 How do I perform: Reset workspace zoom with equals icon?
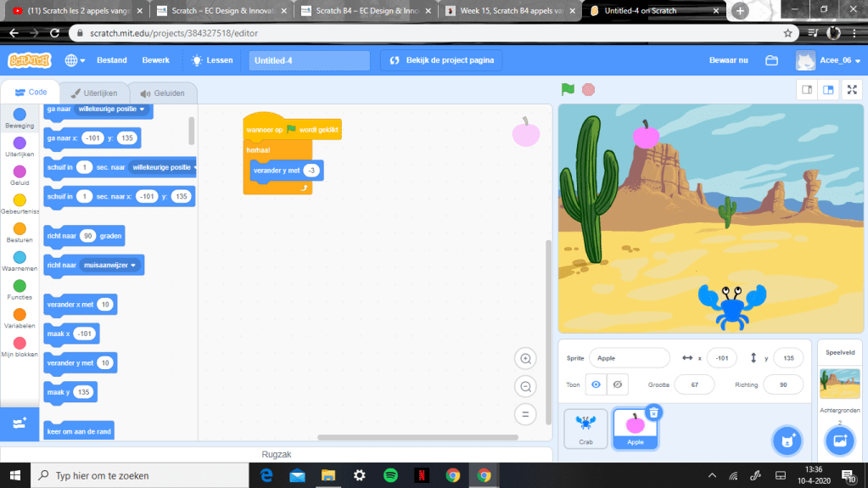(x=525, y=414)
